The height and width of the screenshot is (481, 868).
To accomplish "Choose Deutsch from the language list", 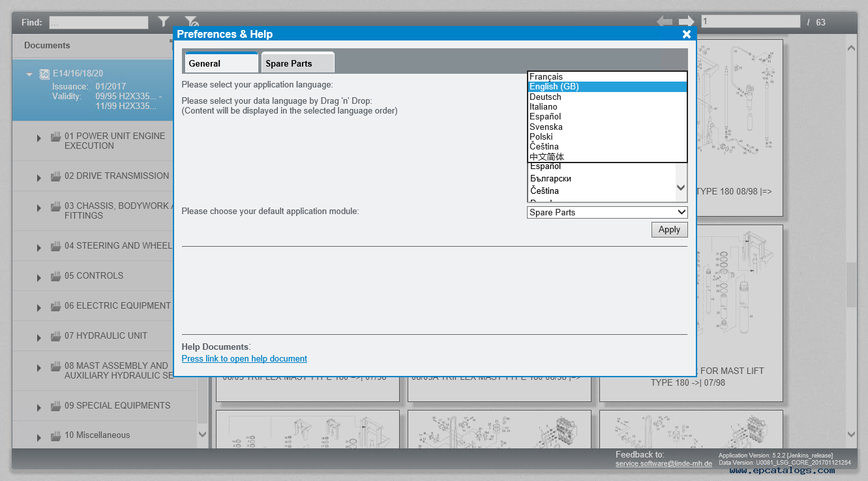I will pyautogui.click(x=545, y=97).
